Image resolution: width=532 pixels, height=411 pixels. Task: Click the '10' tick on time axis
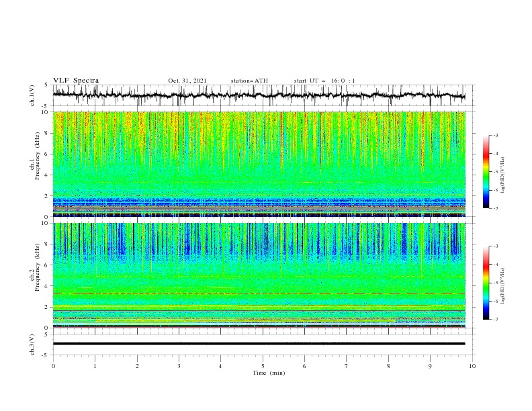472,366
